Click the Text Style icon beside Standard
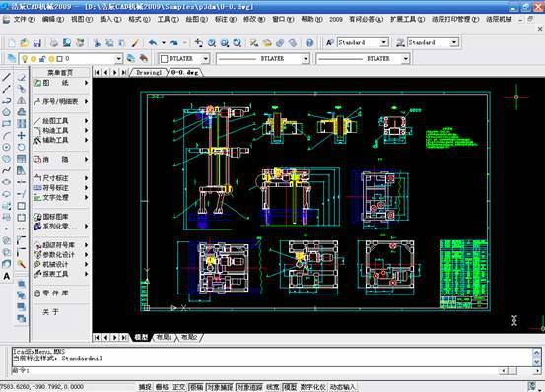 (329, 42)
